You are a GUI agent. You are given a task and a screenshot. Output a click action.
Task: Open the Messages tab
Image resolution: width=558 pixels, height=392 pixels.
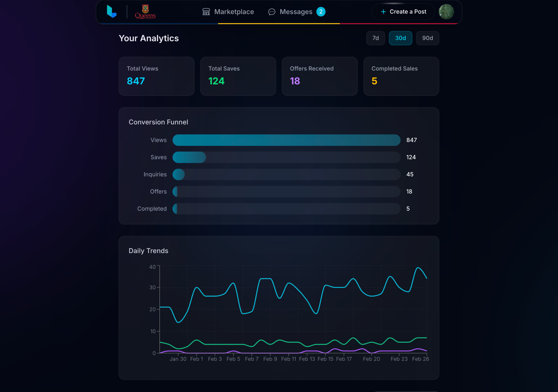pos(296,12)
